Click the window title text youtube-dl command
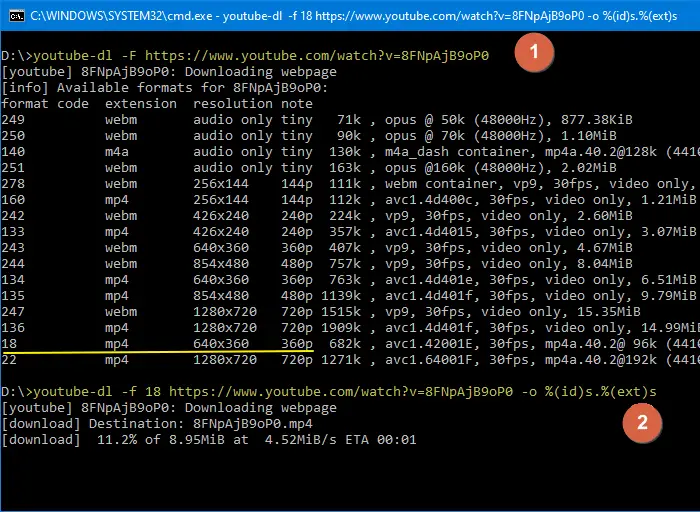Screen dimensions: 700x512 tap(354, 16)
